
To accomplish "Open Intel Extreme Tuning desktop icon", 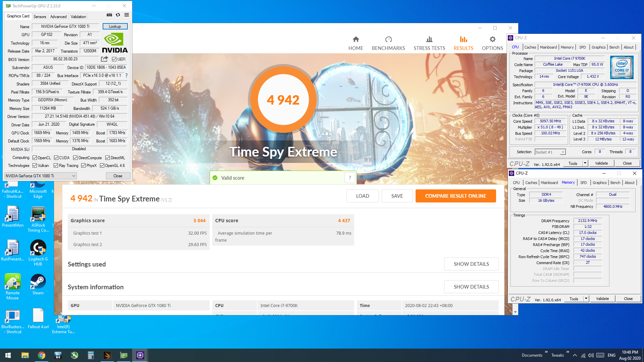I will (63, 324).
